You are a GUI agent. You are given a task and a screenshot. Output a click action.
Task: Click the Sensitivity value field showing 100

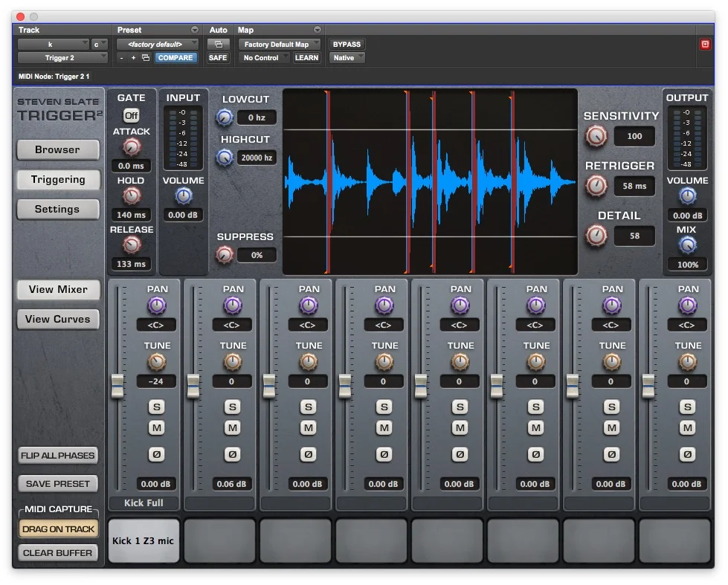(x=634, y=137)
